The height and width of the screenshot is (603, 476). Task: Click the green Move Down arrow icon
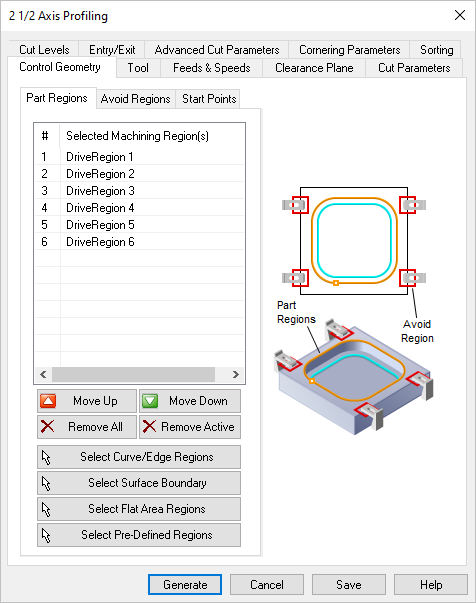click(150, 401)
